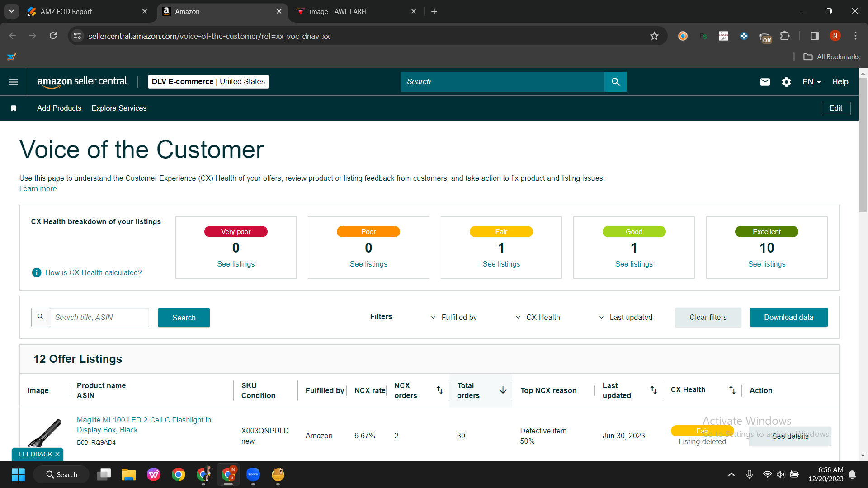Click the teal Search button
The height and width of the screenshot is (488, 868).
pos(184,318)
